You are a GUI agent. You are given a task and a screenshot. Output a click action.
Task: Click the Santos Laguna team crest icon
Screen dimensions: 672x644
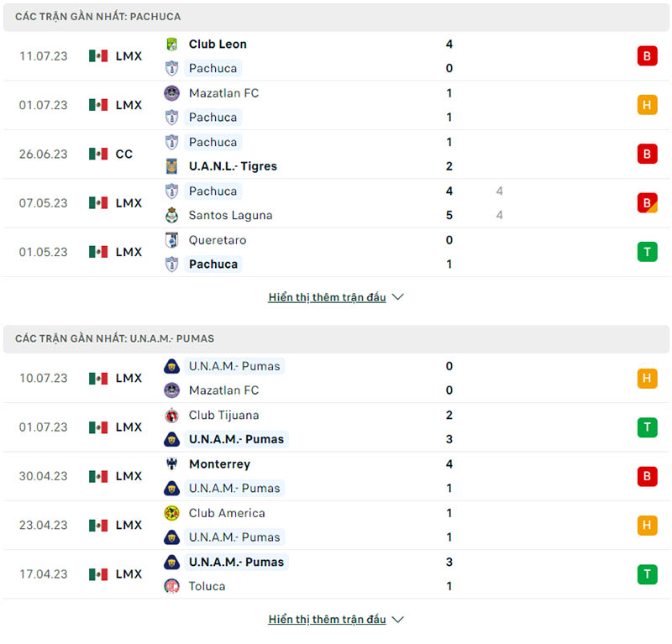coord(171,215)
